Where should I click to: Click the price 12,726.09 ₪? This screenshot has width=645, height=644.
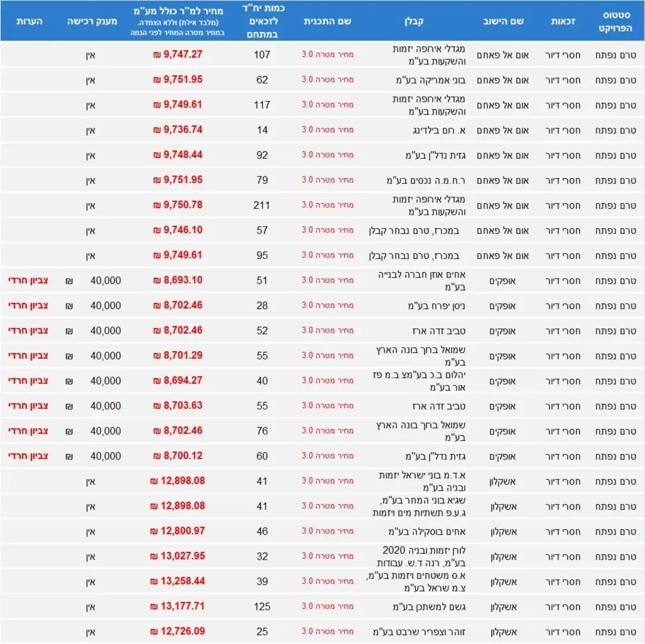tap(177, 632)
